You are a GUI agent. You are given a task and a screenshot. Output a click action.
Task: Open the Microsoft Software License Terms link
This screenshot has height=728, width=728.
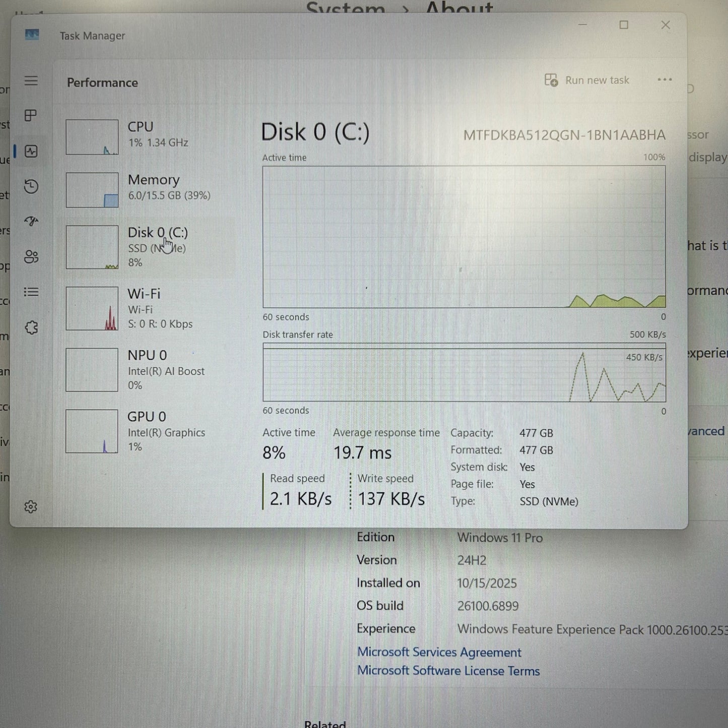pyautogui.click(x=448, y=671)
